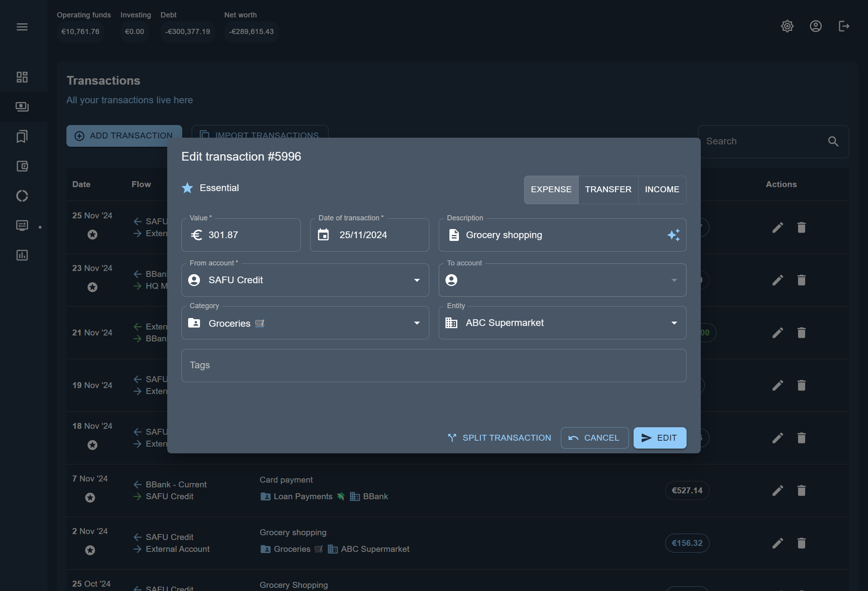Open the statistics chart page in sidebar
This screenshot has width=868, height=591.
(22, 255)
